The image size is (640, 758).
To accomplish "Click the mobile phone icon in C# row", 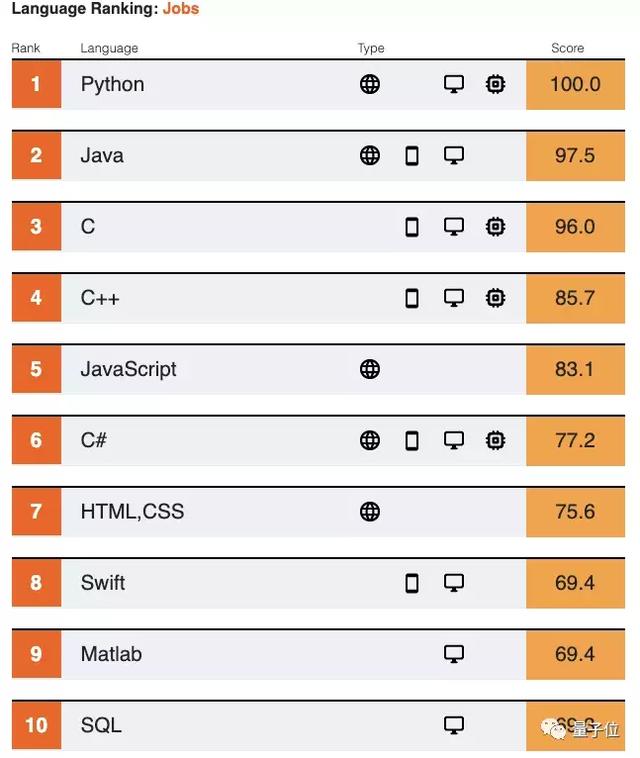I will (x=412, y=440).
